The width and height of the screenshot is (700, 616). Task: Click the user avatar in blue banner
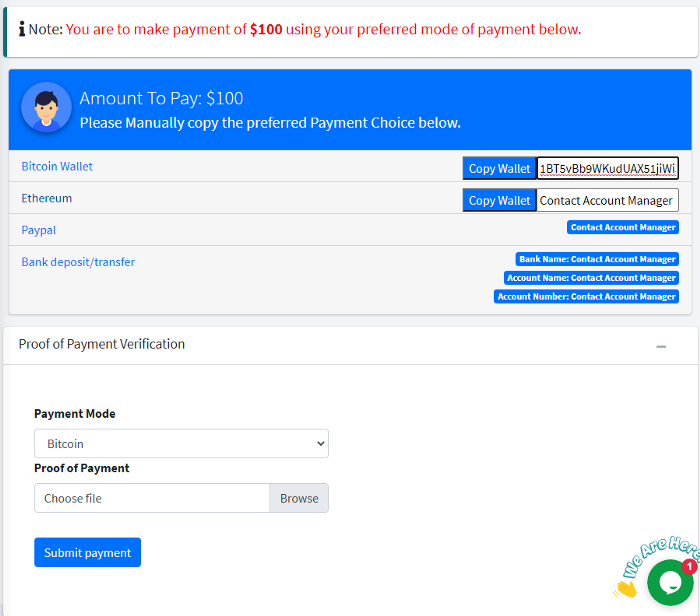tap(46, 107)
